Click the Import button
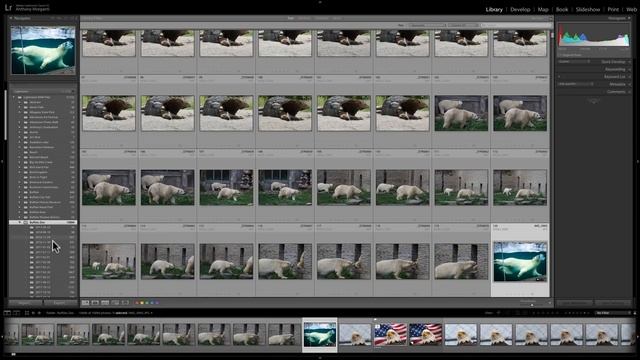This screenshot has height=360, width=640. pos(25,303)
